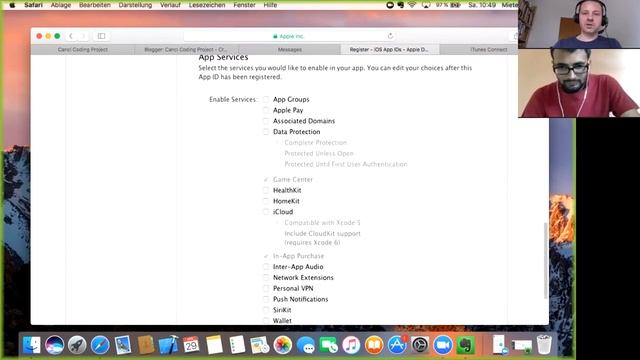Open Calendar showing 29 in Dock
The height and width of the screenshot is (360, 640).
(191, 345)
